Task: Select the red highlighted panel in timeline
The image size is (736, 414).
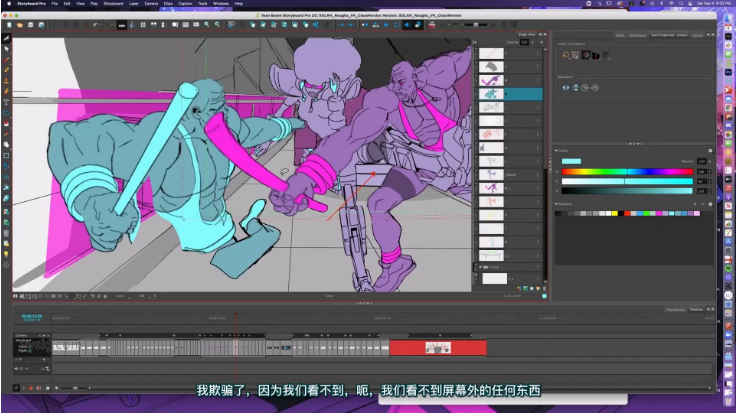Action: (437, 348)
